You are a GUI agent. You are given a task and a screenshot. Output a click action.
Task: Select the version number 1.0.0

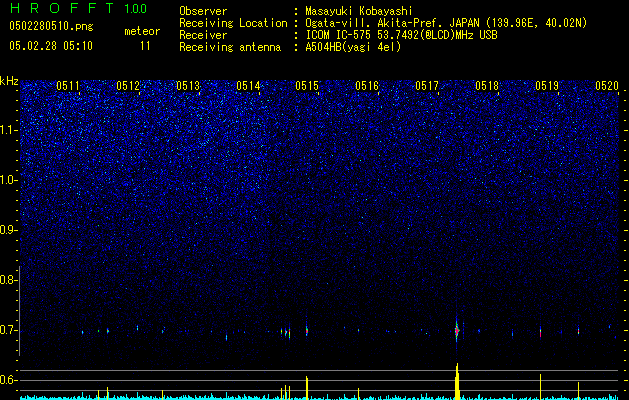click(135, 8)
